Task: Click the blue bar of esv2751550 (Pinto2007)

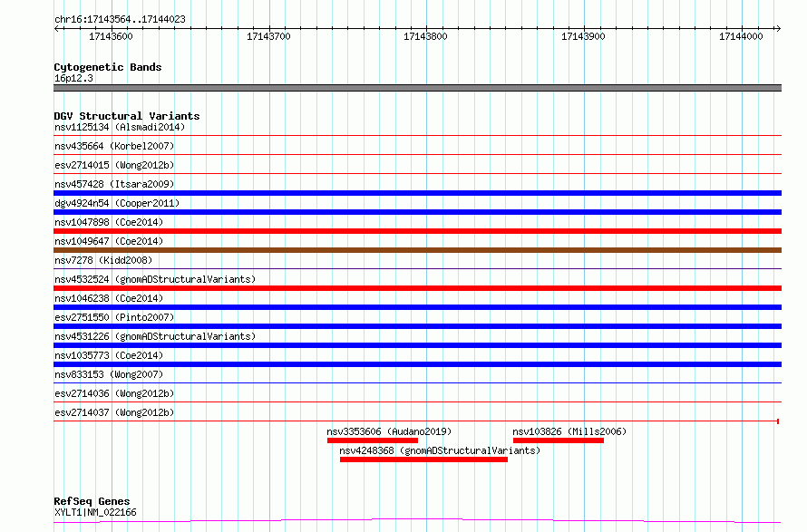Action: pyautogui.click(x=417, y=326)
